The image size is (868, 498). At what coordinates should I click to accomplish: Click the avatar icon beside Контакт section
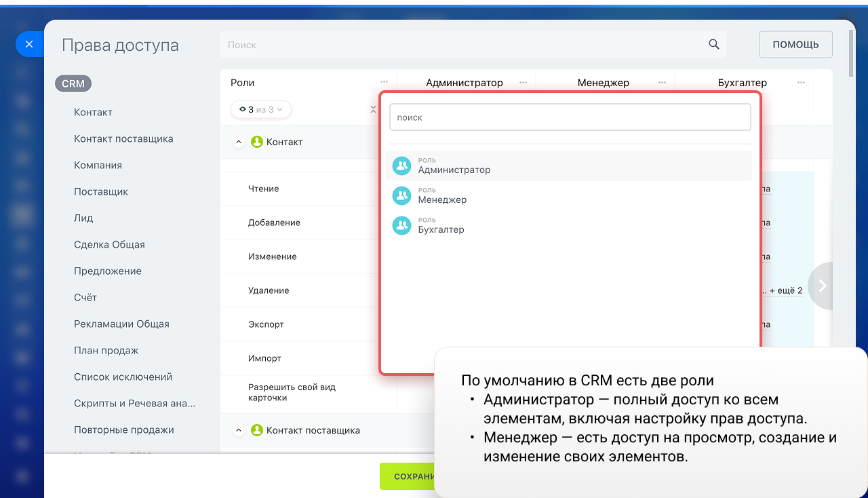click(256, 141)
